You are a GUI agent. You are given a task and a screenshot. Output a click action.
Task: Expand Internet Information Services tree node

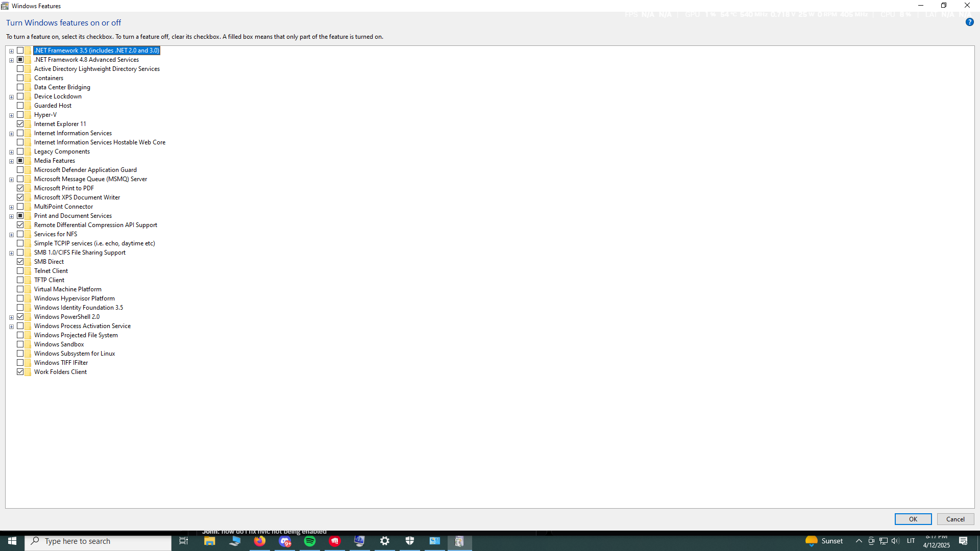[x=11, y=134]
